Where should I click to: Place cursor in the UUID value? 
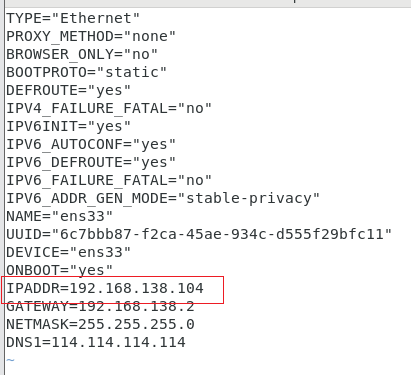pyautogui.click(x=221, y=234)
